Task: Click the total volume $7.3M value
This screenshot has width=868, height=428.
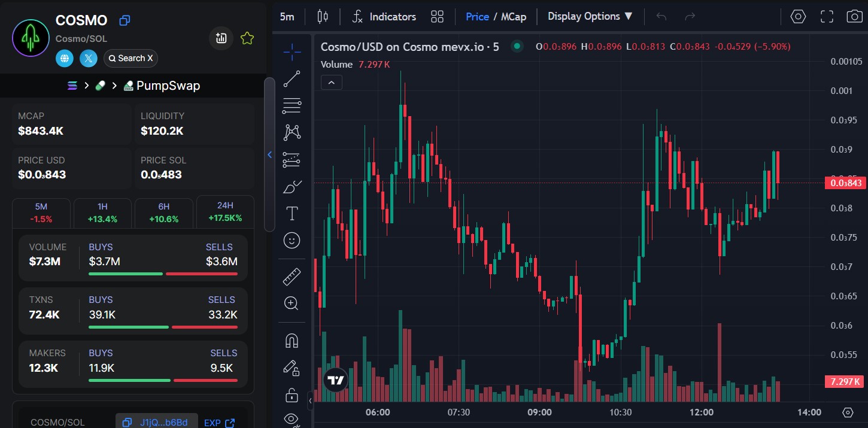Action: click(45, 262)
